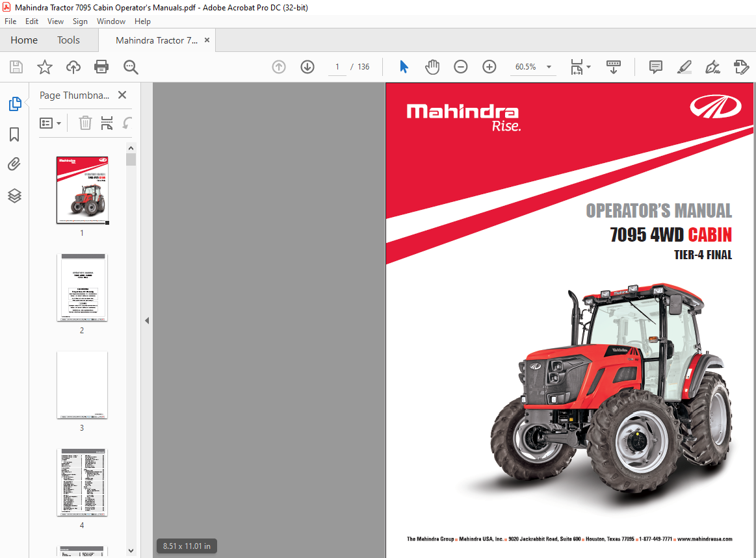Viewport: 756px width, 558px height.
Task: Click the total page count 136
Action: tap(363, 66)
